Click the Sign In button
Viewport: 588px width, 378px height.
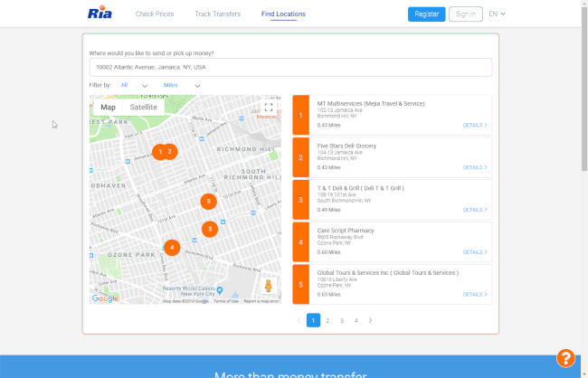coord(466,14)
